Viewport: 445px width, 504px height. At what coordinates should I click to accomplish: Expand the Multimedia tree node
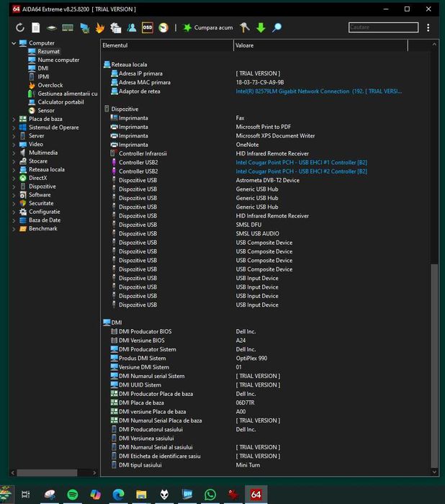coord(14,153)
